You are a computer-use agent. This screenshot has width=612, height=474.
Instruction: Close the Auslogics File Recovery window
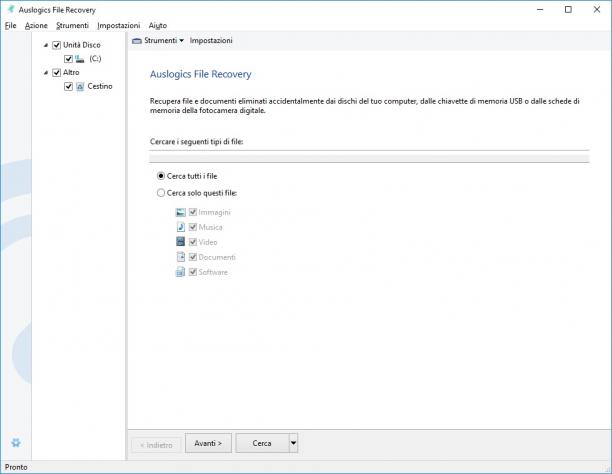pyautogui.click(x=597, y=9)
